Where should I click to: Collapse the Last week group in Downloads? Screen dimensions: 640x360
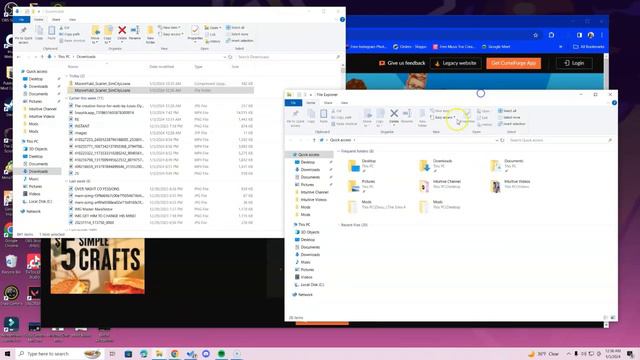[x=67, y=181]
